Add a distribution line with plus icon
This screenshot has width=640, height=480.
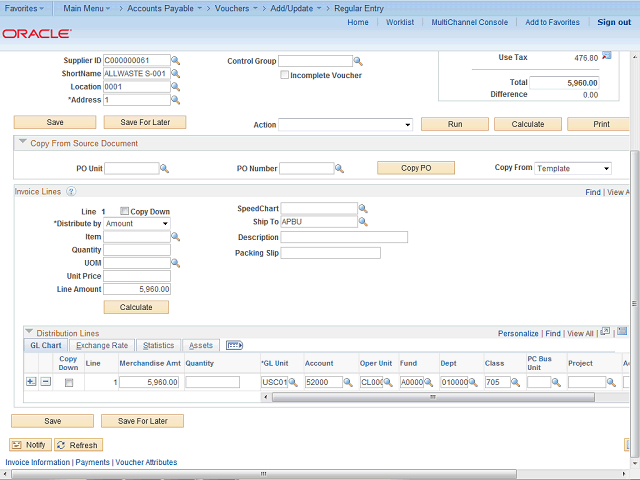point(30,382)
